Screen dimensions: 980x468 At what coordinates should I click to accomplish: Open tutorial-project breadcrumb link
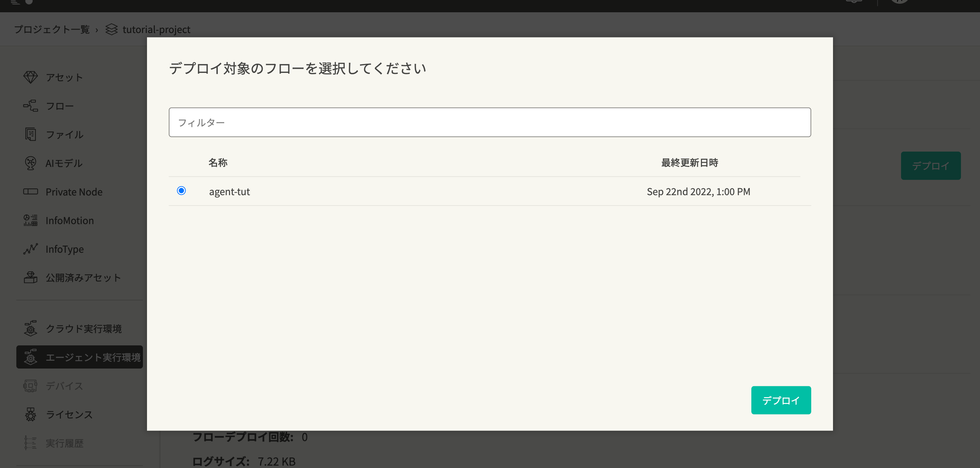157,29
